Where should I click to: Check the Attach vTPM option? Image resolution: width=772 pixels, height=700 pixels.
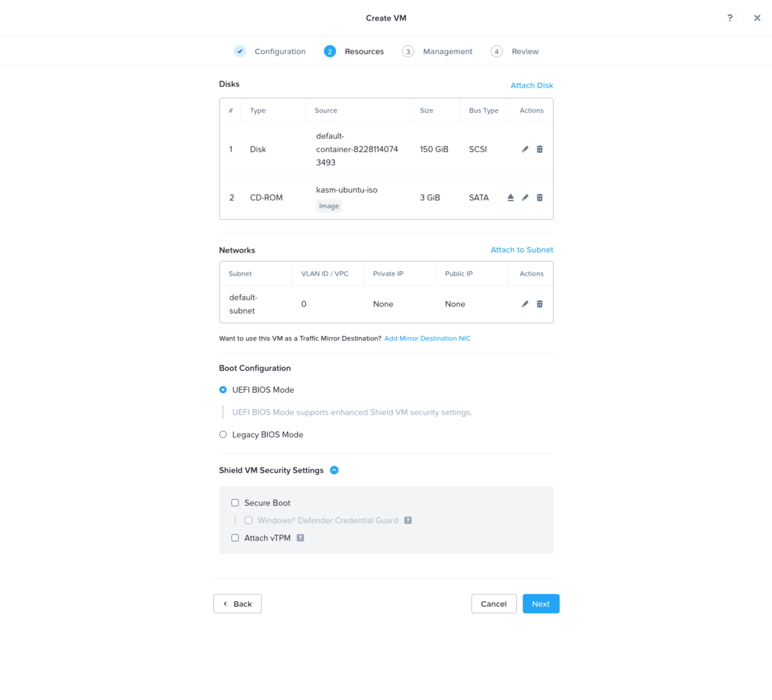click(x=235, y=538)
